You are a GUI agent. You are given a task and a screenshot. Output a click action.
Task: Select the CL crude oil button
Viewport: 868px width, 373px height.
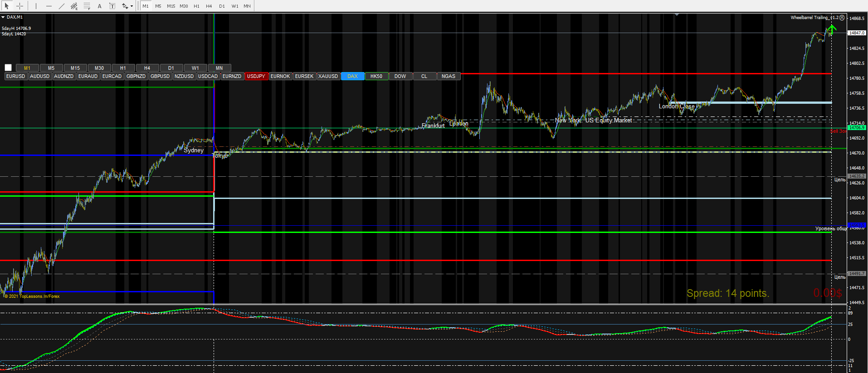coord(424,76)
